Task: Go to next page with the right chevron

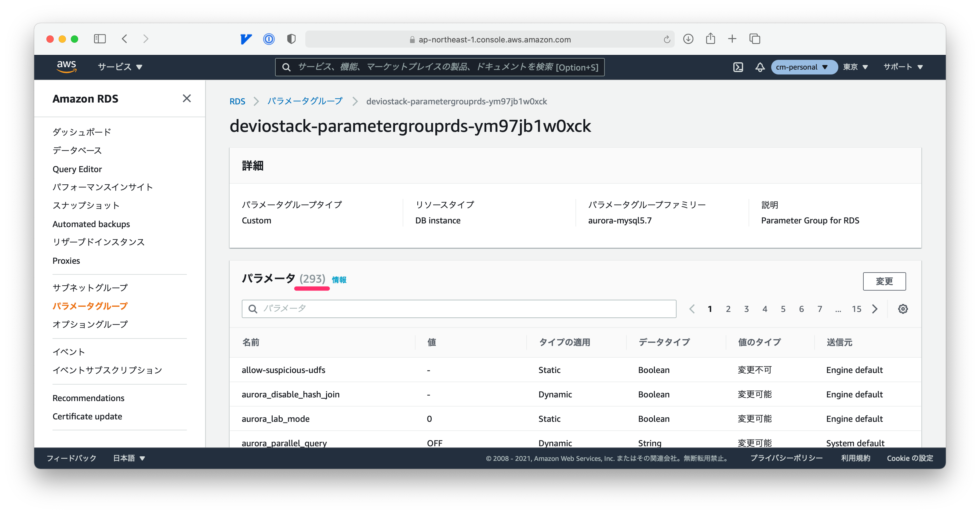Action: (x=875, y=309)
